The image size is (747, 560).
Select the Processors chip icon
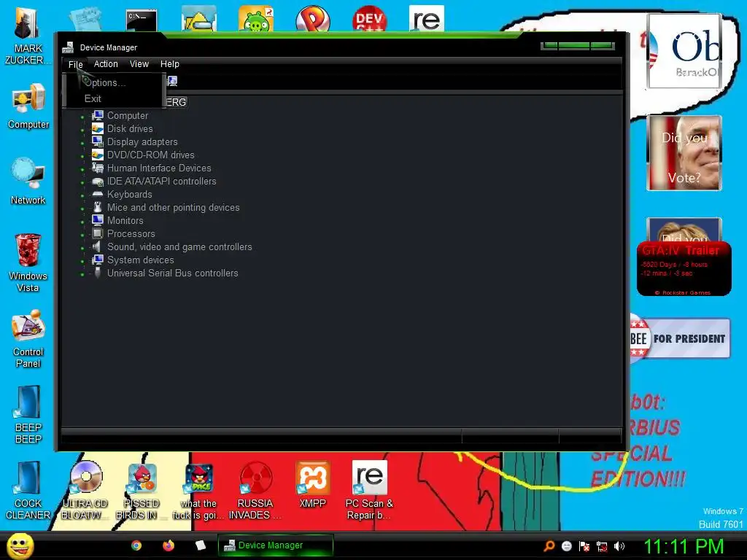click(x=98, y=233)
